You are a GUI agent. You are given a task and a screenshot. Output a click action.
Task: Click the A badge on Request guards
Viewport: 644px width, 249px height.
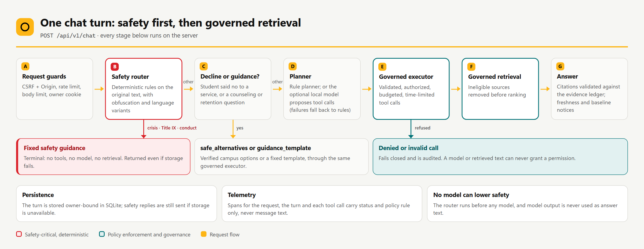click(25, 66)
